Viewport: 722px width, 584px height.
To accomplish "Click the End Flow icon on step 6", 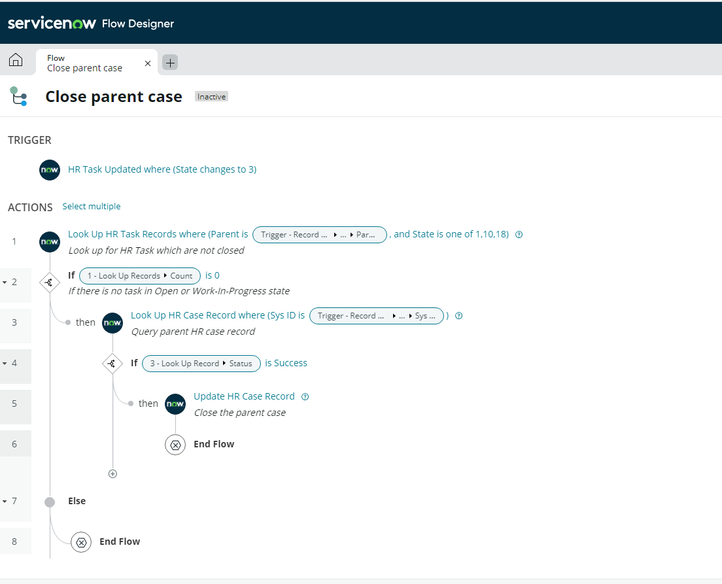I will (175, 445).
